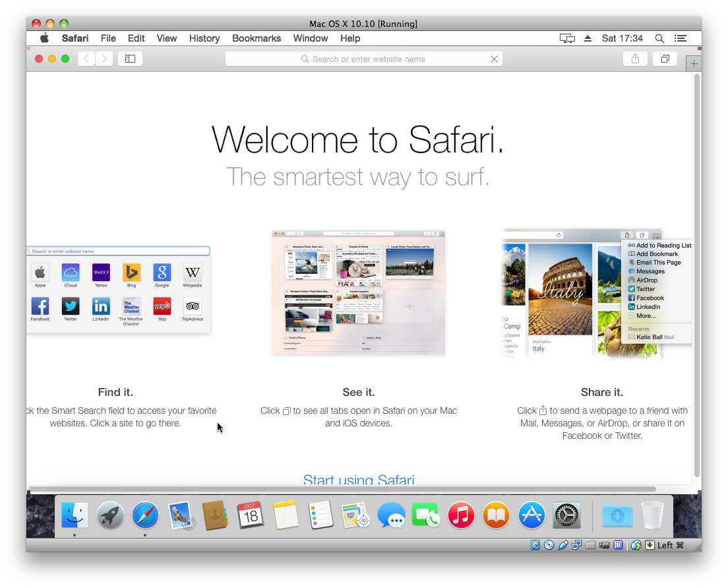Click VirtualBox USB pen status icon
728x588 pixels.
click(562, 545)
